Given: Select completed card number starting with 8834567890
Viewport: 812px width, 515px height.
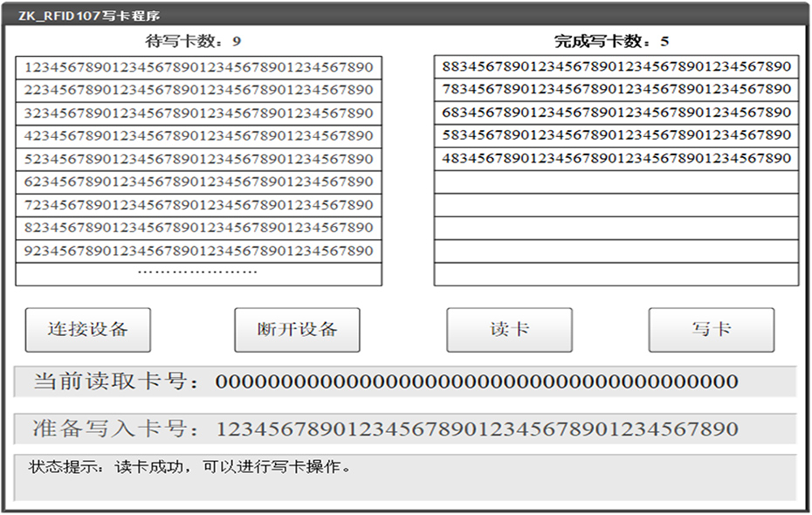Looking at the screenshot, I should (611, 66).
